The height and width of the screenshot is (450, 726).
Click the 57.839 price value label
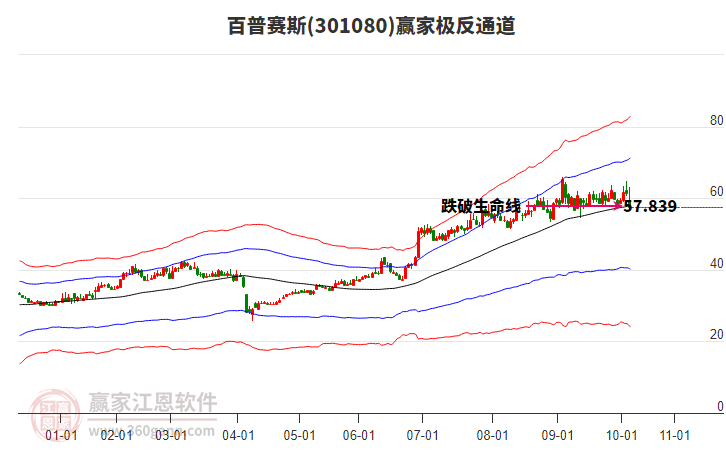[650, 206]
